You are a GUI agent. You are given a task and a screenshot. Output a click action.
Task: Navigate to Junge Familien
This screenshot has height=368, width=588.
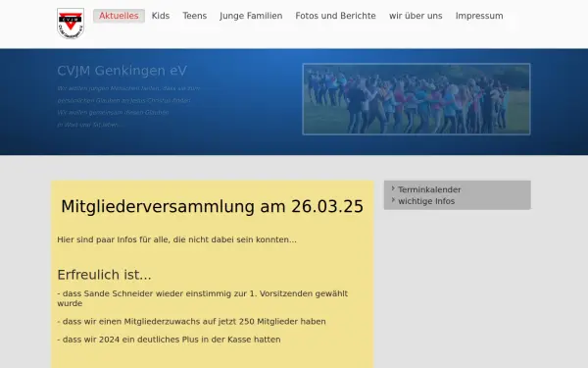point(251,16)
